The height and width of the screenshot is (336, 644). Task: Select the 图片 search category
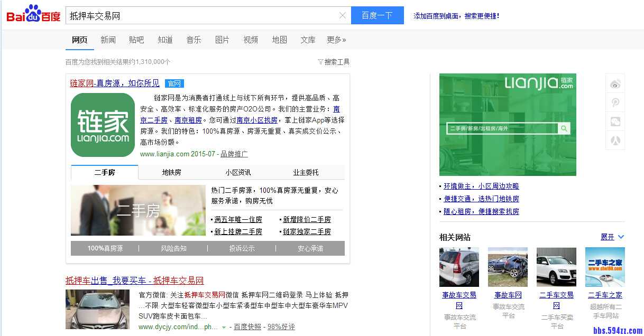(x=222, y=40)
